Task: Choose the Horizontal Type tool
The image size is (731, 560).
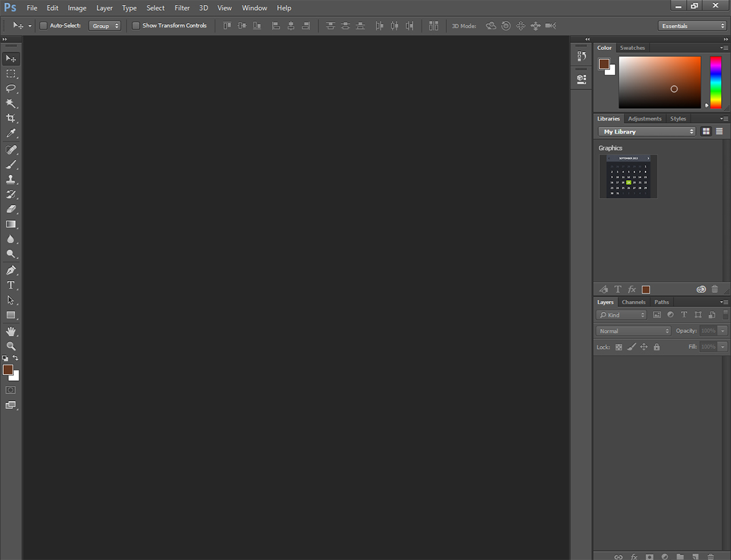Action: click(11, 285)
